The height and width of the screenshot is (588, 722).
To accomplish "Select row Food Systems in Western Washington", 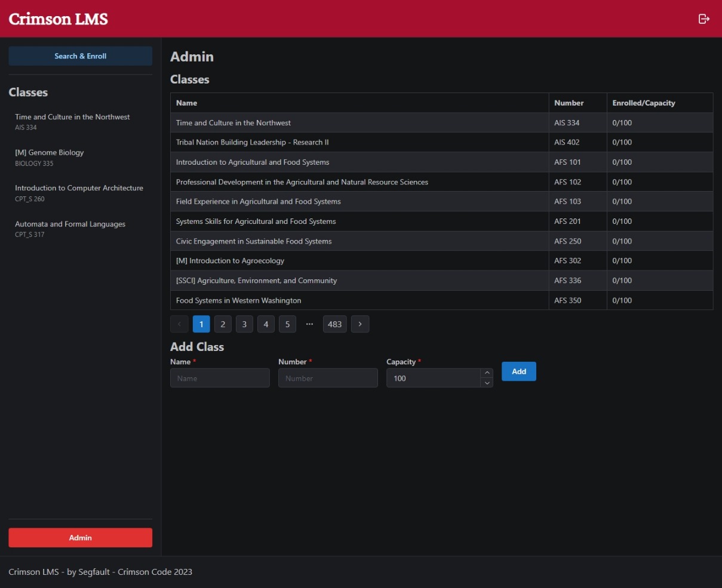I will coord(442,300).
